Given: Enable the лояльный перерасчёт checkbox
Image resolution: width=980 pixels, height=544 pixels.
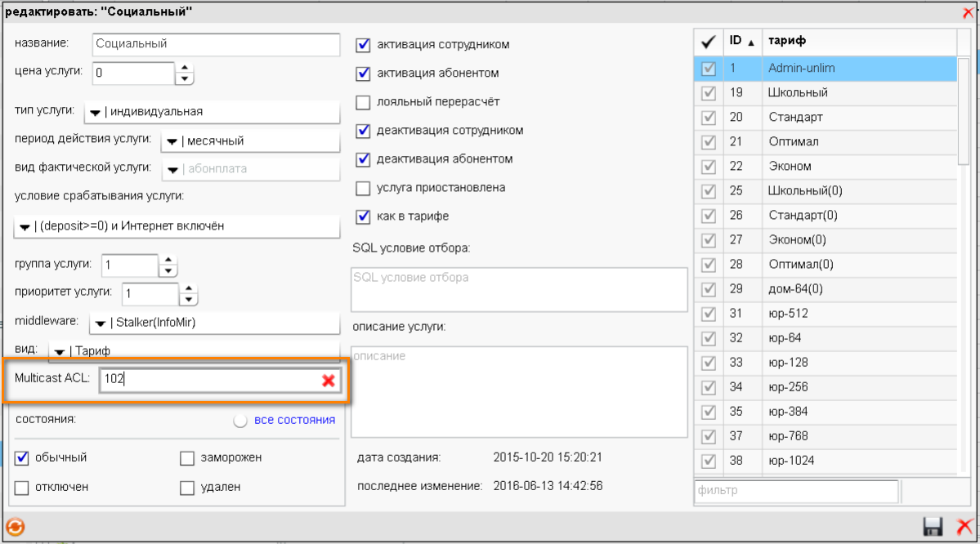Looking at the screenshot, I should (364, 102).
